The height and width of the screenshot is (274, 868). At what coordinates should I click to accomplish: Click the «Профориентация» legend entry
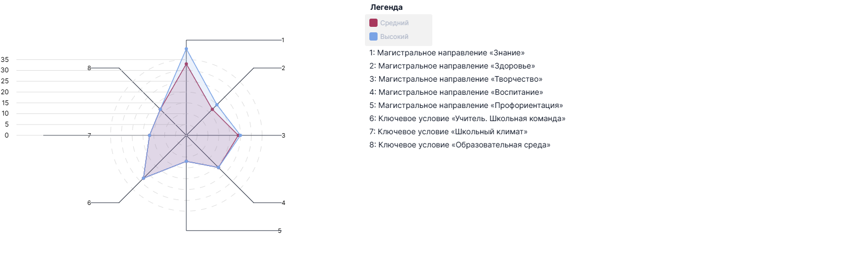click(466, 106)
